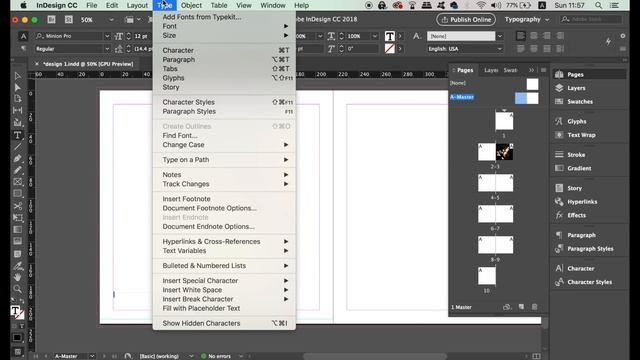Open the Character Styles panel from dock

coord(589,282)
